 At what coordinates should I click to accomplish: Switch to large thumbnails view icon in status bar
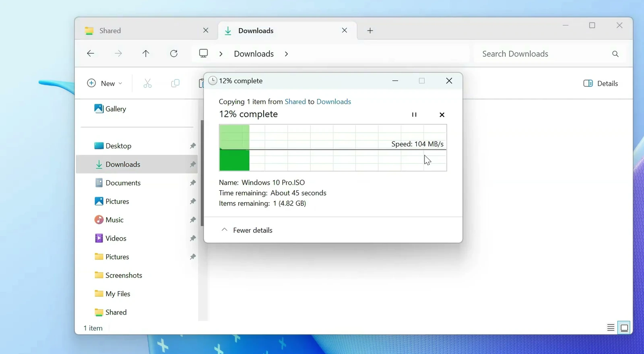click(624, 328)
